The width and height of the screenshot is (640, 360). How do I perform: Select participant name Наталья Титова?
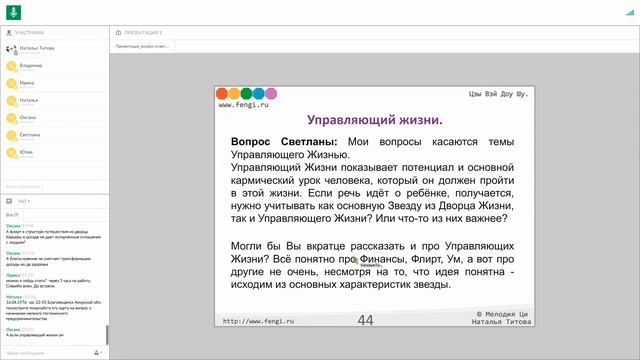click(37, 48)
